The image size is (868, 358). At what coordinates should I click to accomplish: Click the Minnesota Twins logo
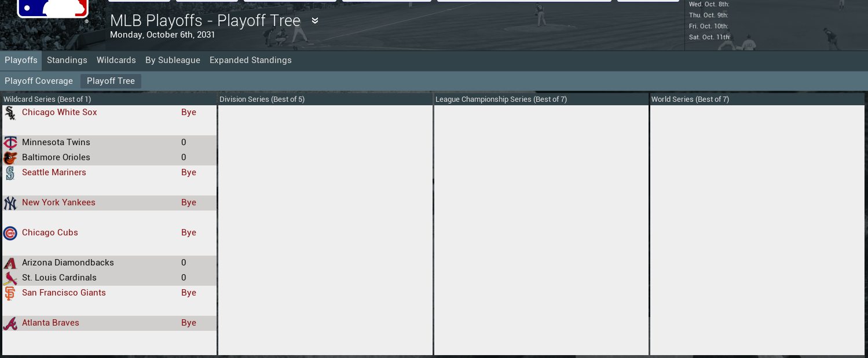10,143
